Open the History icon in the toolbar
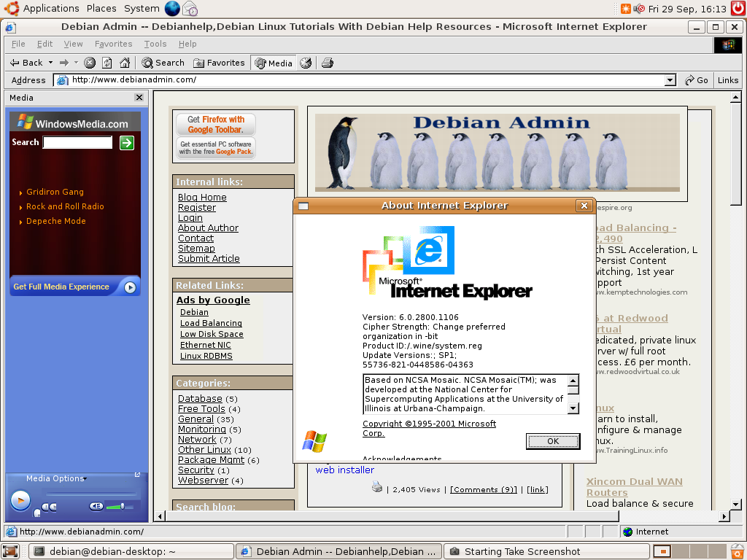This screenshot has height=560, width=747. pyautogui.click(x=306, y=63)
